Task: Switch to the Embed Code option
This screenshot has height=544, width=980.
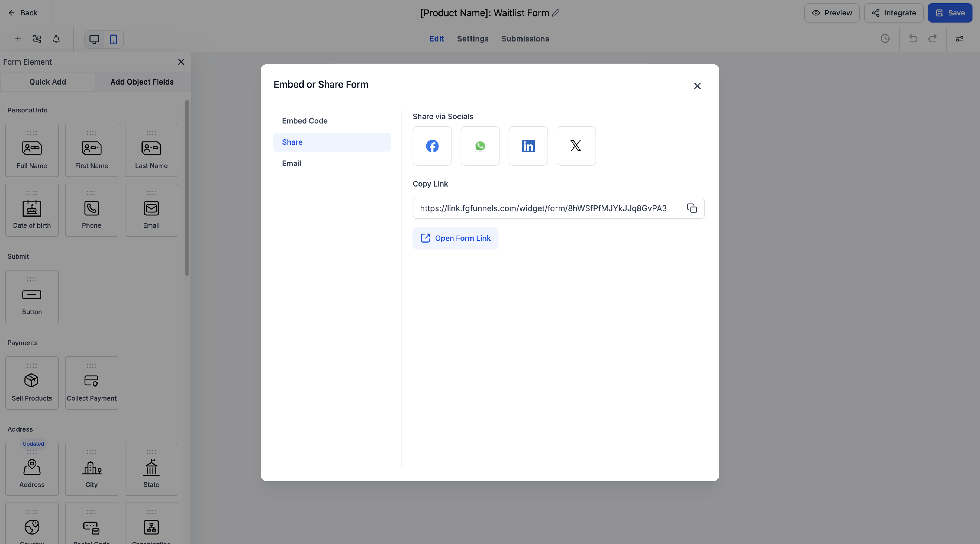Action: [x=304, y=121]
